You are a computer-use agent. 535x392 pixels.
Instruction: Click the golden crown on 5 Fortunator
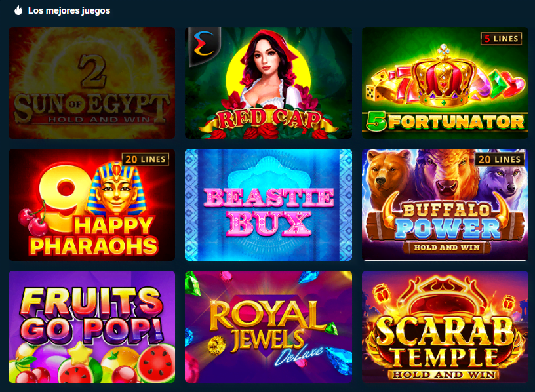click(x=444, y=77)
